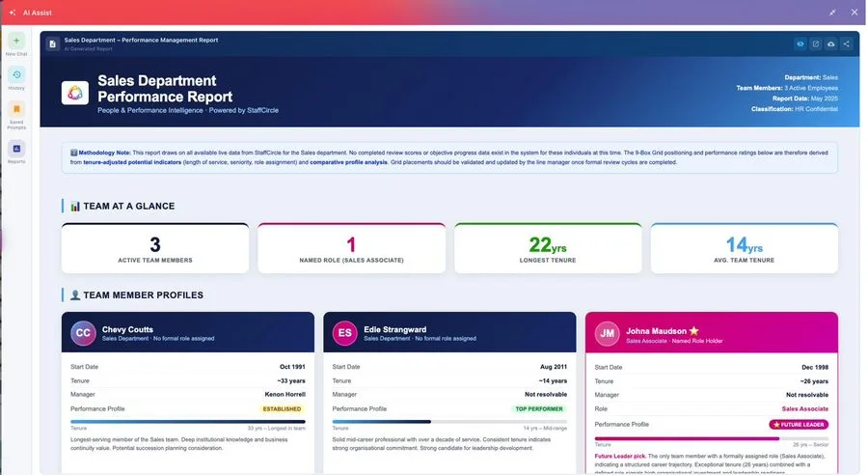Click the Future Leader badge on Johna Maudson

[x=799, y=425]
